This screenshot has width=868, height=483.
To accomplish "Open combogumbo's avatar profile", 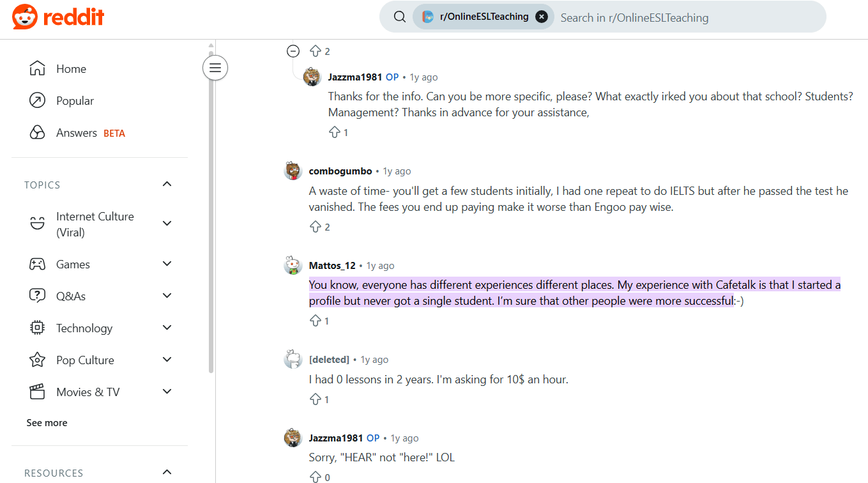I will click(x=293, y=171).
